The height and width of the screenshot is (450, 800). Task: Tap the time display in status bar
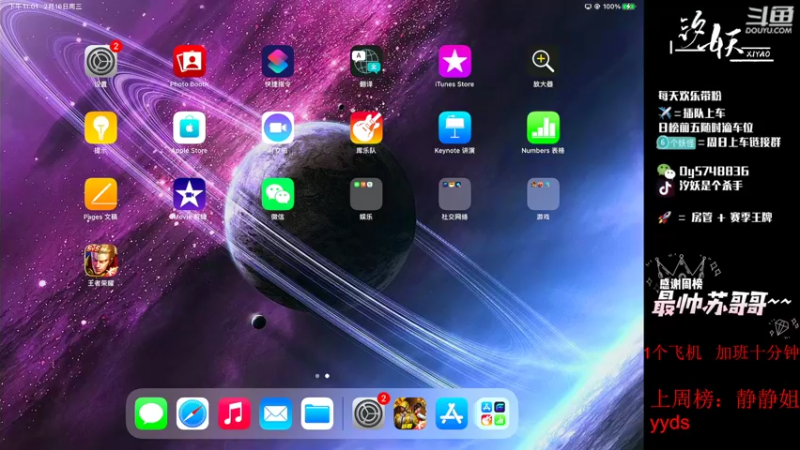24,7
